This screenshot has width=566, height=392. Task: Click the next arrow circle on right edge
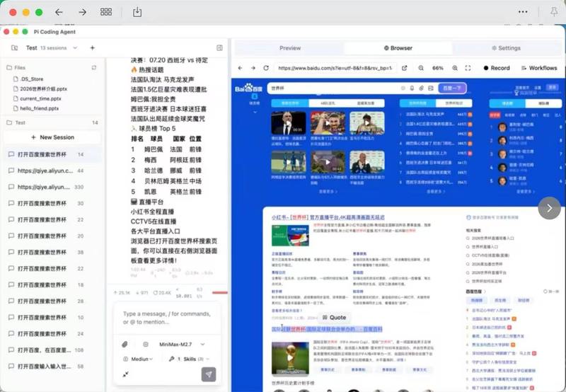click(x=549, y=208)
